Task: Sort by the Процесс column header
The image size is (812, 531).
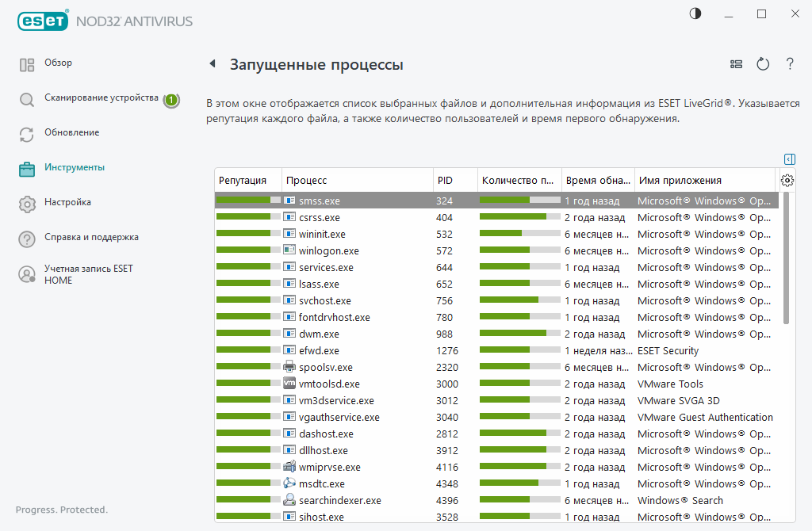Action: pyautogui.click(x=358, y=180)
